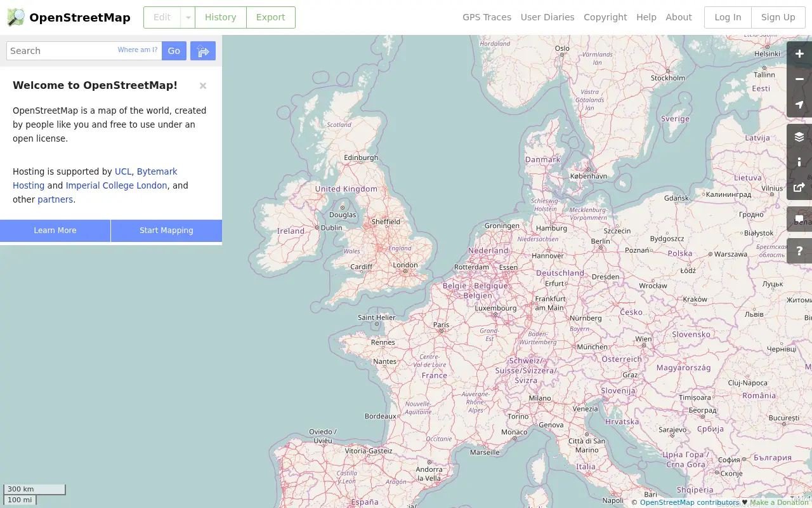Click the London label on the map
This screenshot has width=812, height=508.
(x=405, y=265)
